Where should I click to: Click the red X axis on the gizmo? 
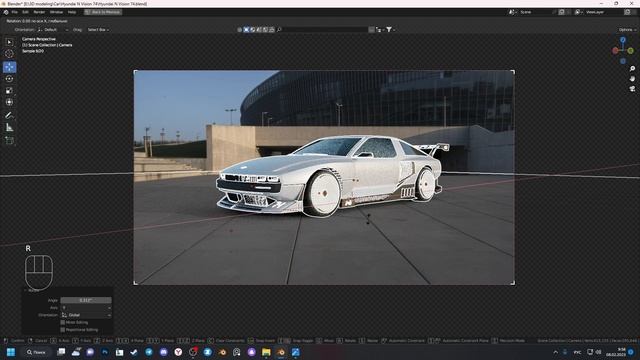[x=615, y=51]
